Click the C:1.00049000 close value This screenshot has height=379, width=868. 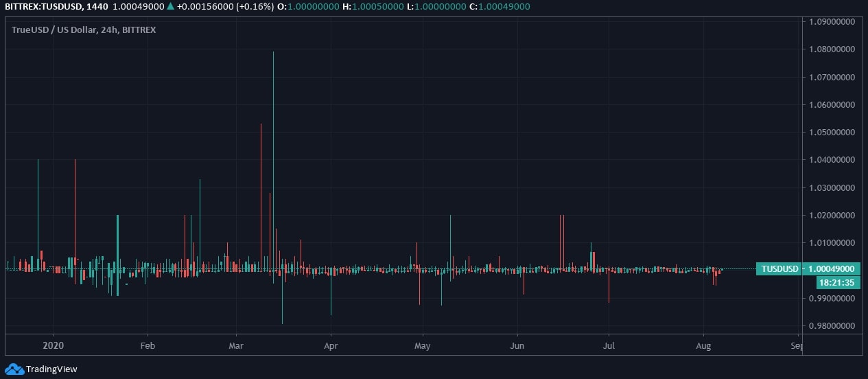499,6
